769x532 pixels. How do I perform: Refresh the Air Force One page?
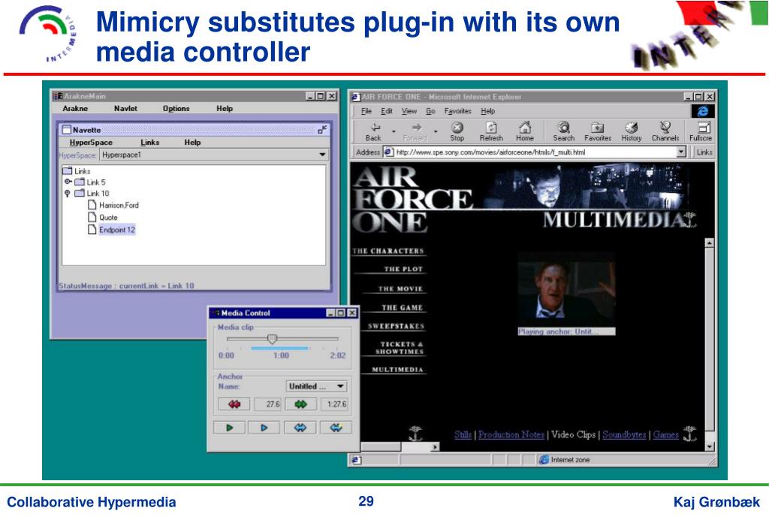click(491, 132)
